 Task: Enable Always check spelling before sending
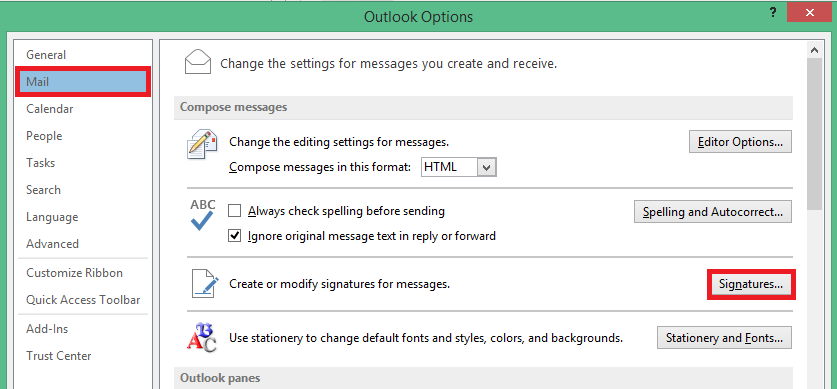click(x=234, y=211)
